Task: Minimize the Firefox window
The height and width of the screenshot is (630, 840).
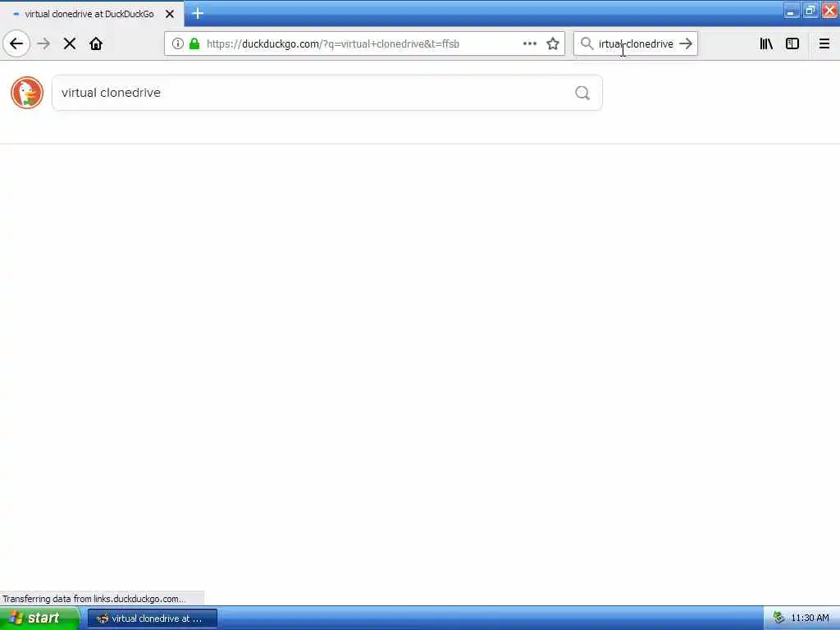Action: [x=792, y=11]
